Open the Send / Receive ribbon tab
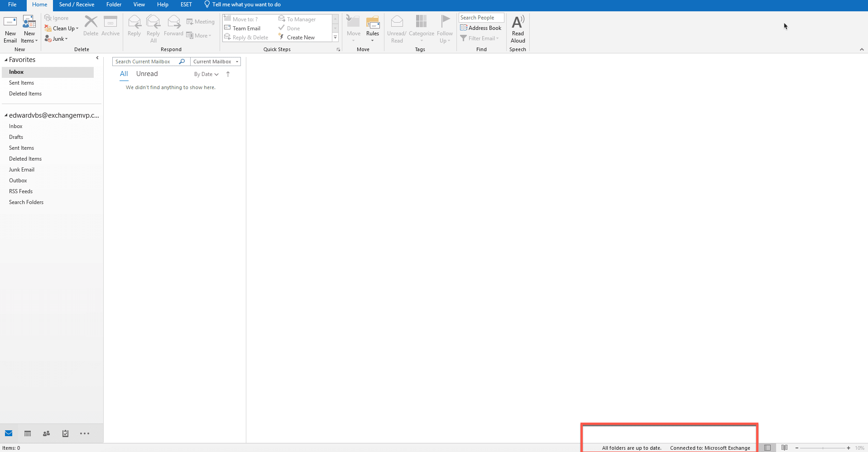 (x=77, y=5)
